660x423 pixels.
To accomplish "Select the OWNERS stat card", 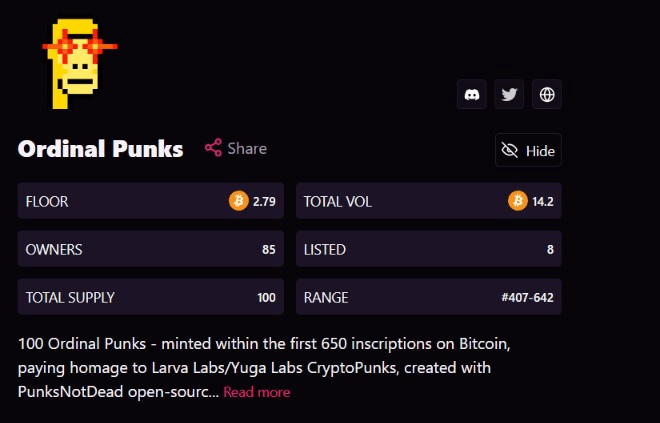I will coord(151,249).
